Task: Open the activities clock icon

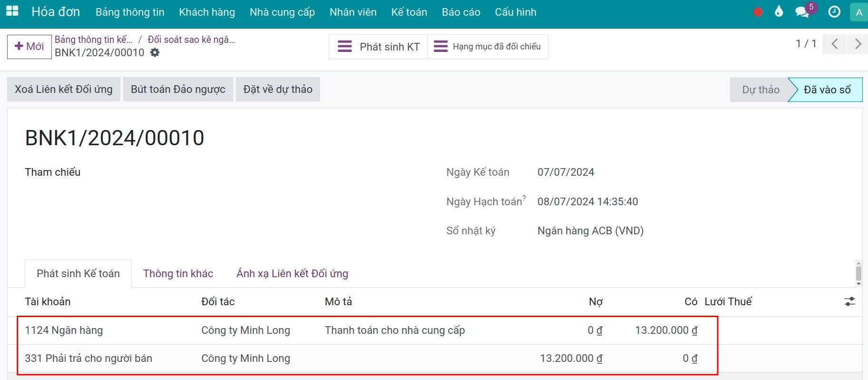Action: pos(834,12)
